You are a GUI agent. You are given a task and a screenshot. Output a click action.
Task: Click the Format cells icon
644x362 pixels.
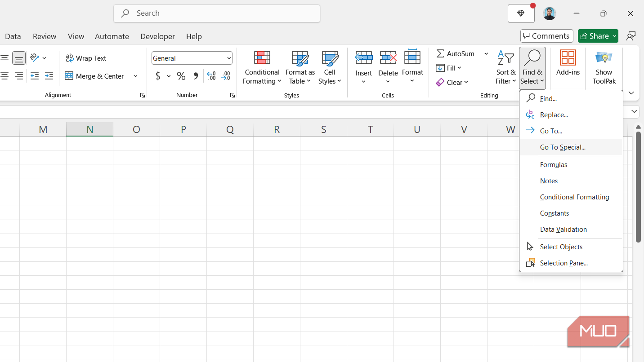point(412,57)
